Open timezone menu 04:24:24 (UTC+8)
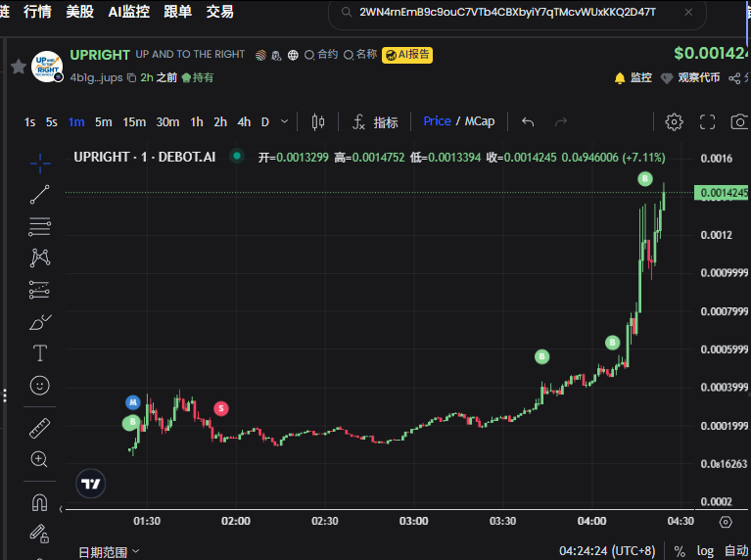The width and height of the screenshot is (751, 560). (607, 551)
